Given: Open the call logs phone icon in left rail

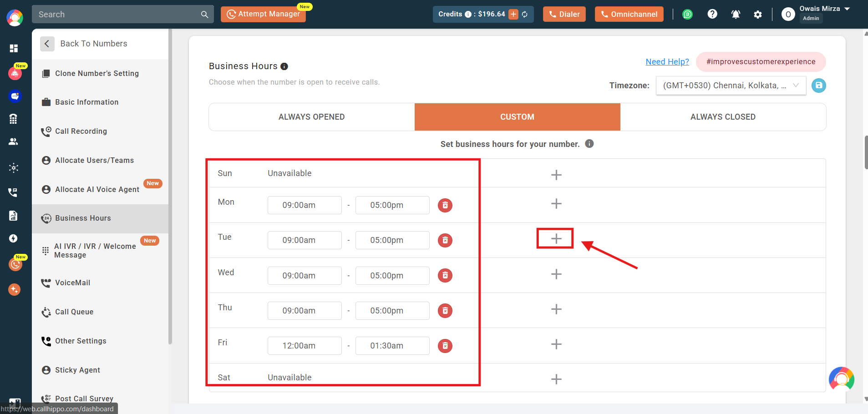Looking at the screenshot, I should [x=13, y=192].
